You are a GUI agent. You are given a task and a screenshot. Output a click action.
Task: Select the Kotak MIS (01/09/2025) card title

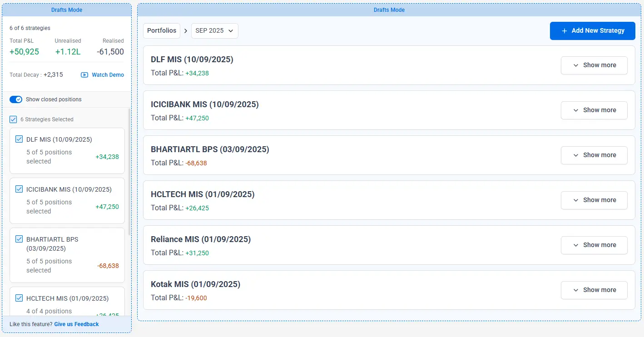tap(195, 284)
